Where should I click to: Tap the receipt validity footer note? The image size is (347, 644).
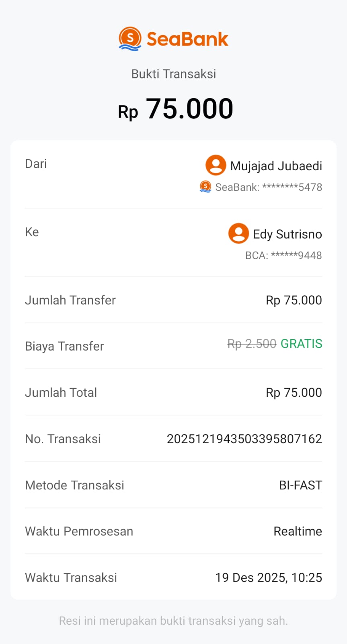173,621
